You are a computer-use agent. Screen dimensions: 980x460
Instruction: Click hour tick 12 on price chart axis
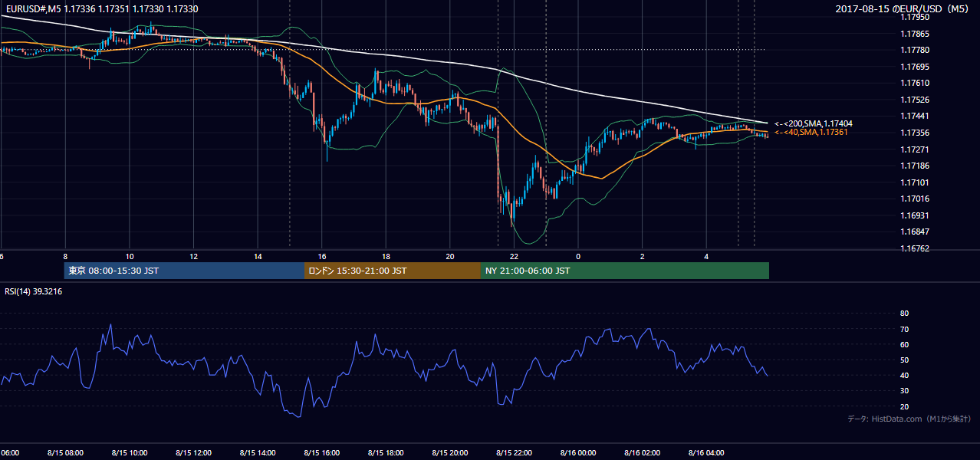[x=194, y=257]
